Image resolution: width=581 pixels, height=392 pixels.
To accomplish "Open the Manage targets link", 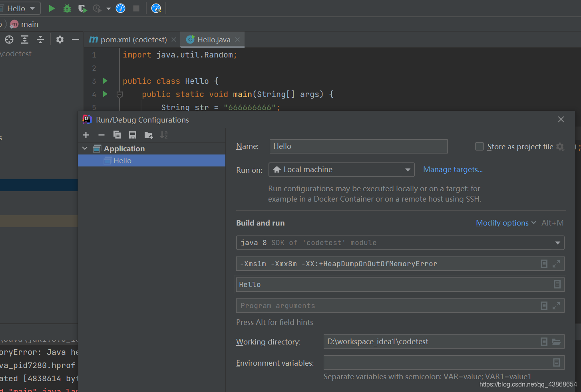I will point(453,169).
